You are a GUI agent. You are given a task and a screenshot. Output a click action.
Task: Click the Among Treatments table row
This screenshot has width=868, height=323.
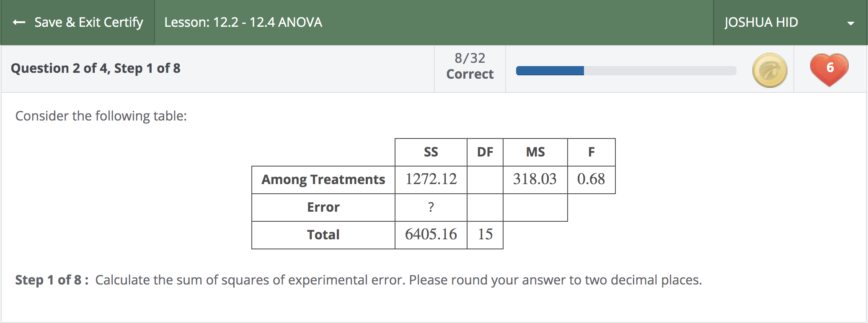(x=323, y=179)
